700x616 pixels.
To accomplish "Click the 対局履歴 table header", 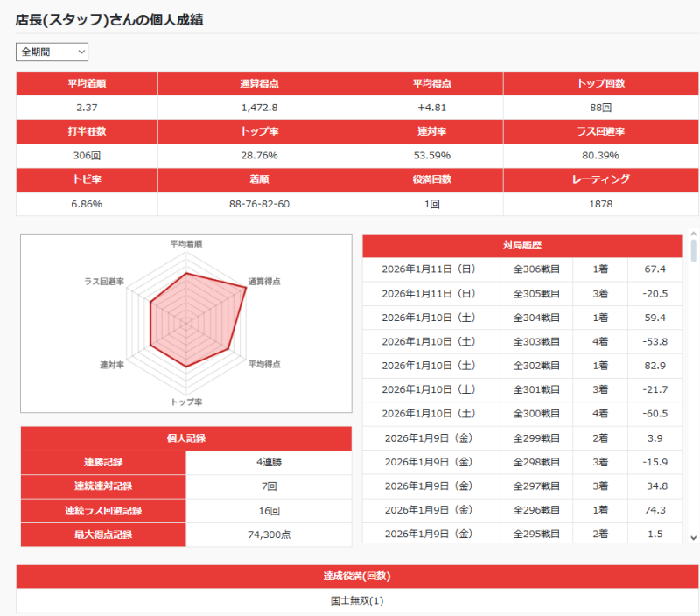I will [521, 246].
